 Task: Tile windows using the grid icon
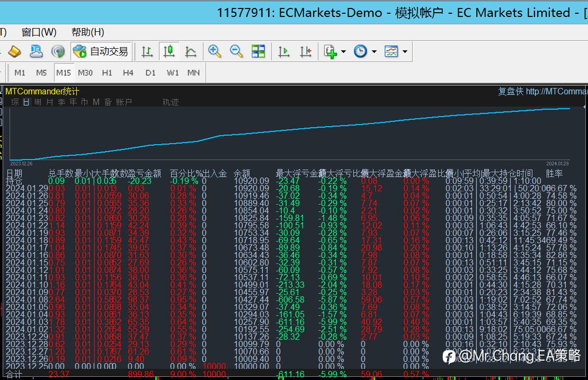(258, 51)
